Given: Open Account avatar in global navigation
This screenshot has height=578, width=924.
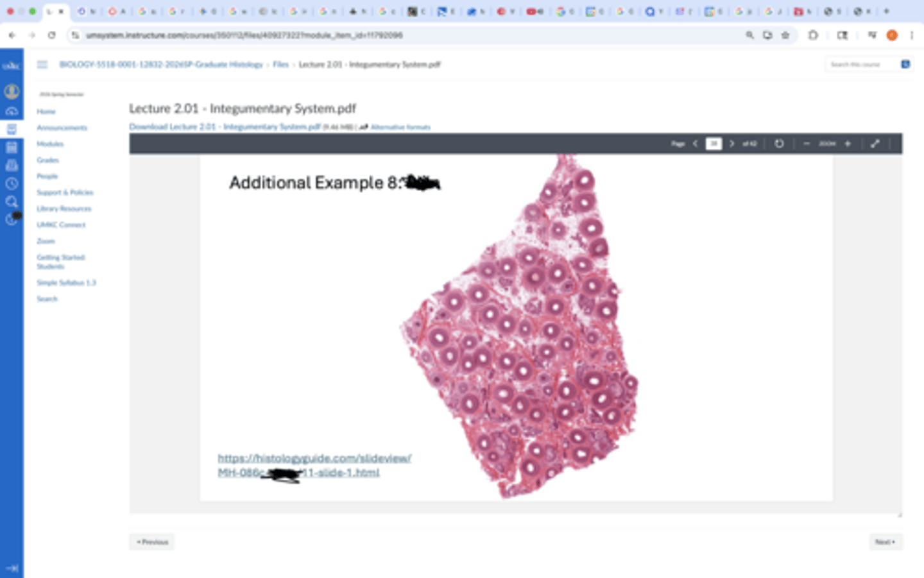Looking at the screenshot, I should (12, 92).
